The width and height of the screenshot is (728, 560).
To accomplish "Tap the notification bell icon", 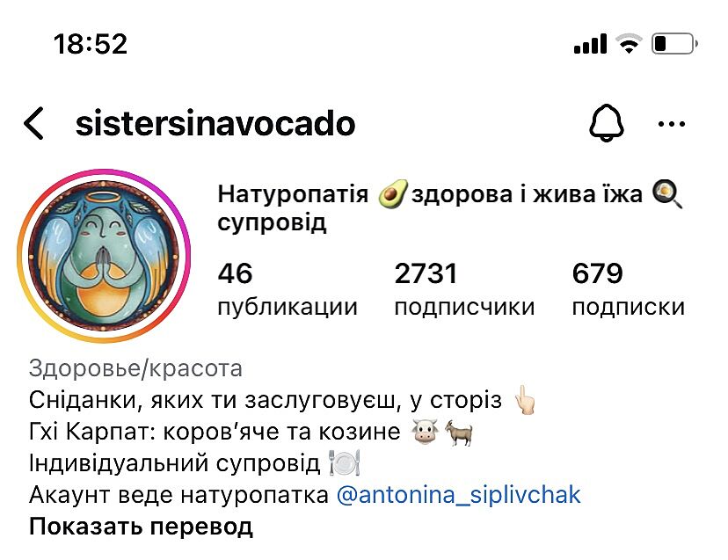I will point(607,123).
